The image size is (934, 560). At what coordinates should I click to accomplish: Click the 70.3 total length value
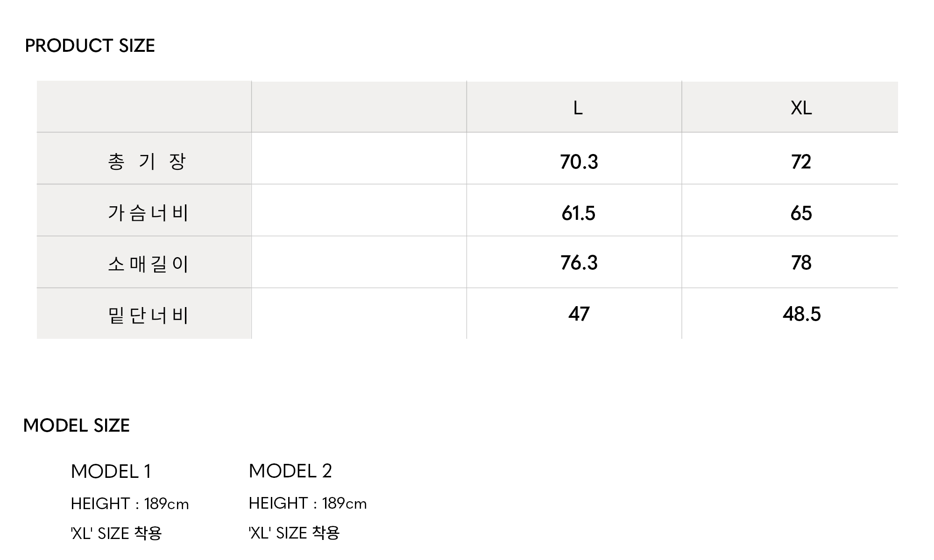coord(579,162)
